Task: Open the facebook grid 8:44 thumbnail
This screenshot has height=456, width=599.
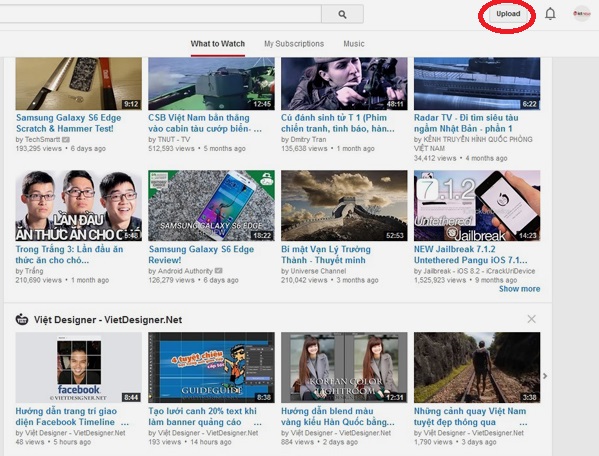Action: pos(78,367)
